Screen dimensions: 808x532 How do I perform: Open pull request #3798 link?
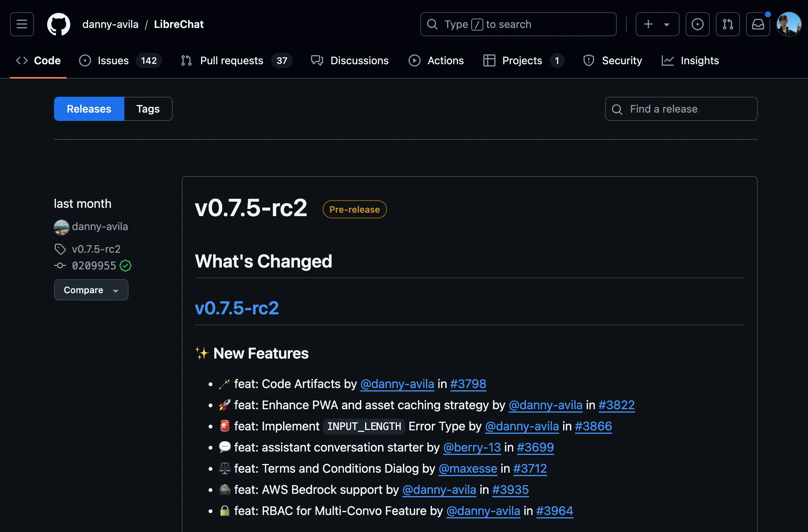coord(468,384)
